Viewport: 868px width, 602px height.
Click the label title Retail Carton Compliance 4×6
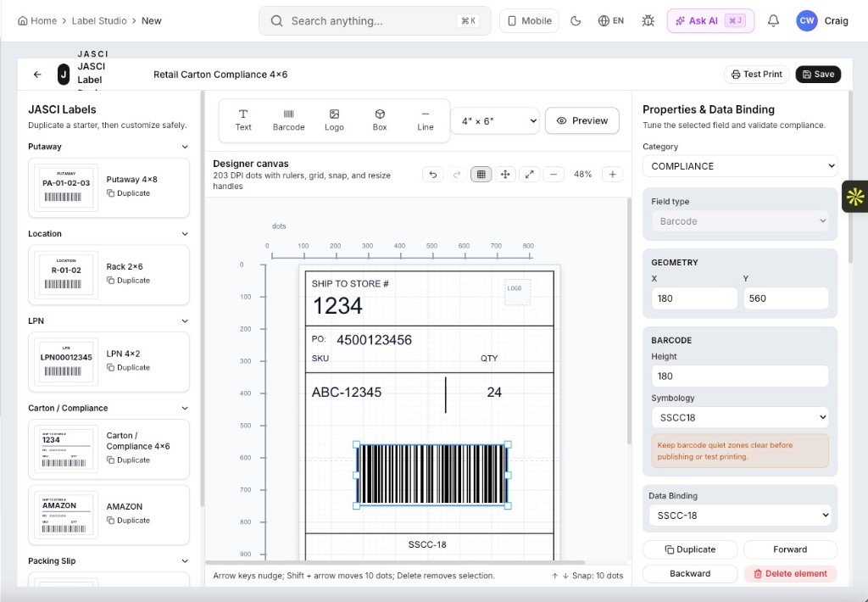[220, 75]
